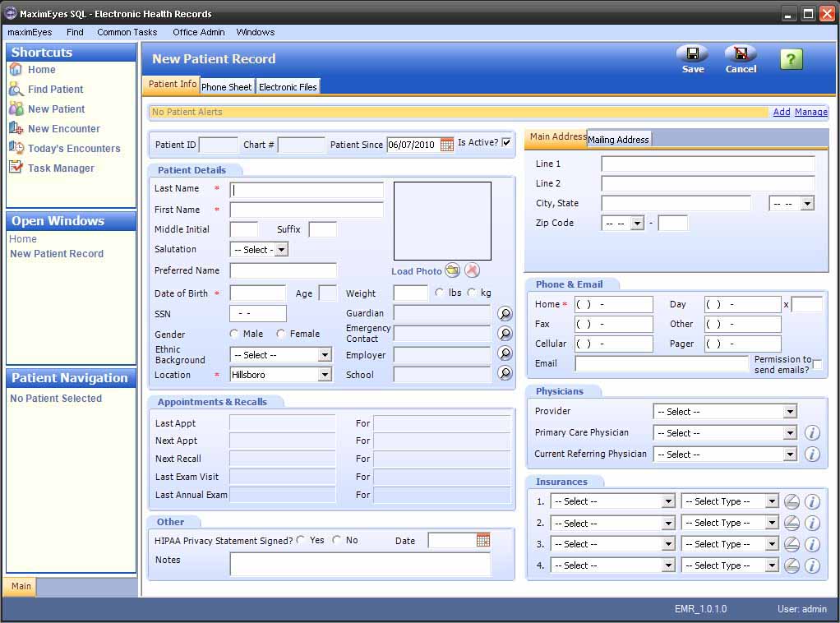This screenshot has width=840, height=623.
Task: Open Find Patient shortcut
Action: pos(55,90)
